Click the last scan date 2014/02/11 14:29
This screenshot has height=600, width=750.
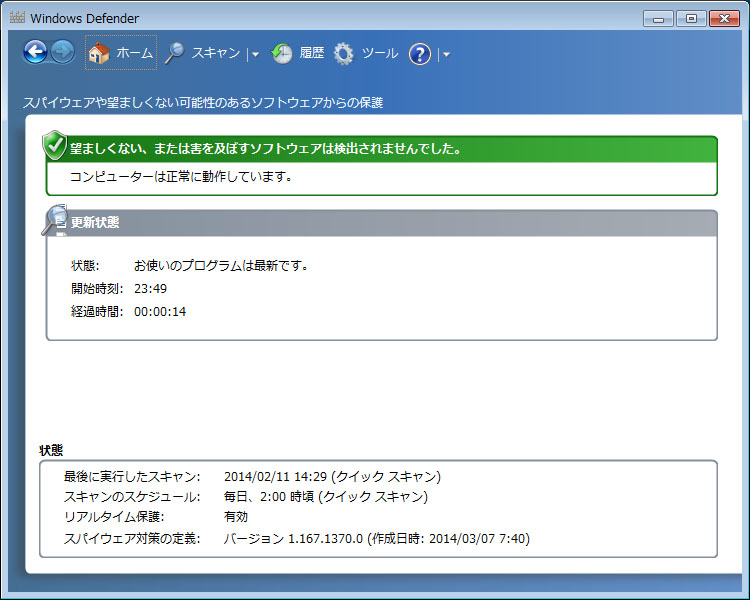(x=276, y=477)
